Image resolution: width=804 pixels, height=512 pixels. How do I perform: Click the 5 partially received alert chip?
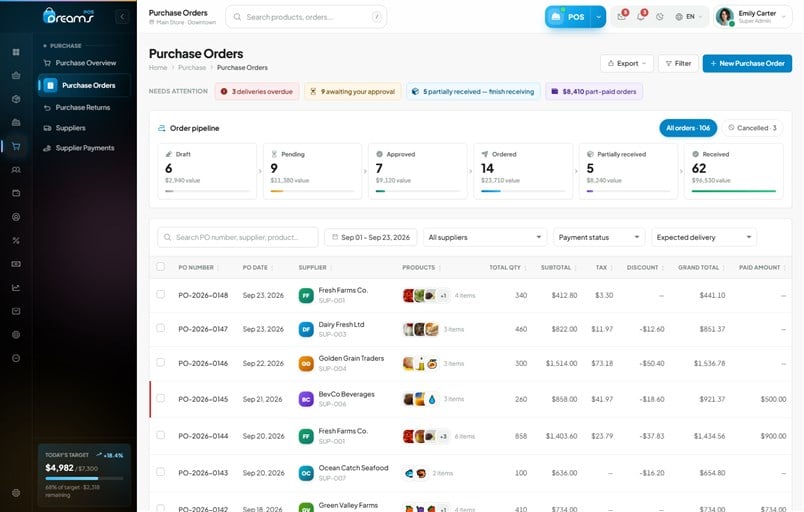point(473,92)
